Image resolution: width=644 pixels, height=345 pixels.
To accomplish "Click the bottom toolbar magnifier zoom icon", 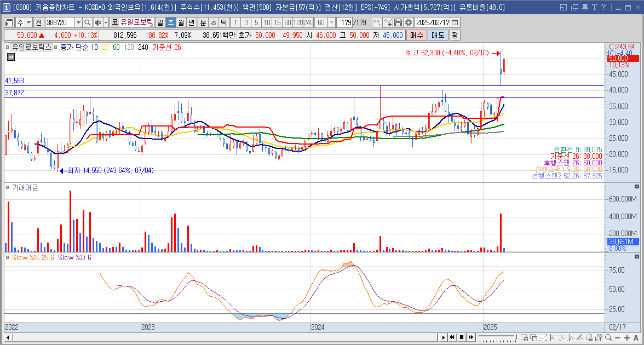I will click(608, 337).
